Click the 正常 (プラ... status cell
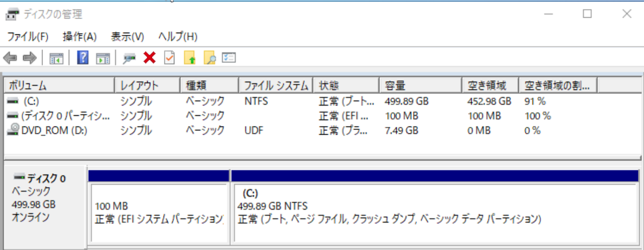Image resolution: width=644 pixels, height=250 pixels. (x=343, y=130)
